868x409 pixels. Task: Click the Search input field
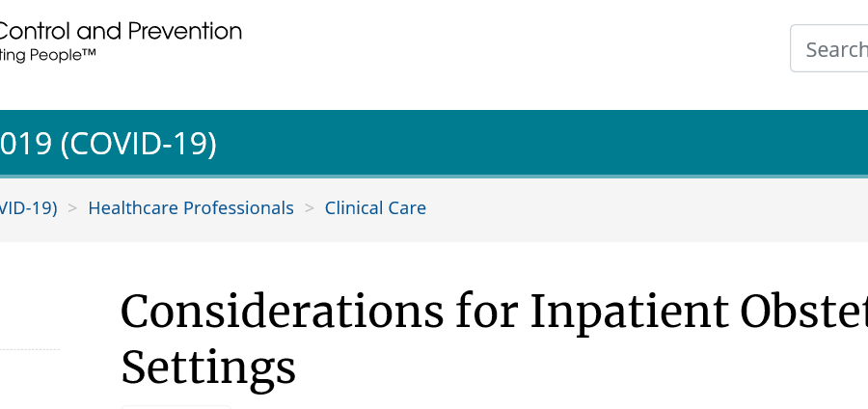(829, 48)
